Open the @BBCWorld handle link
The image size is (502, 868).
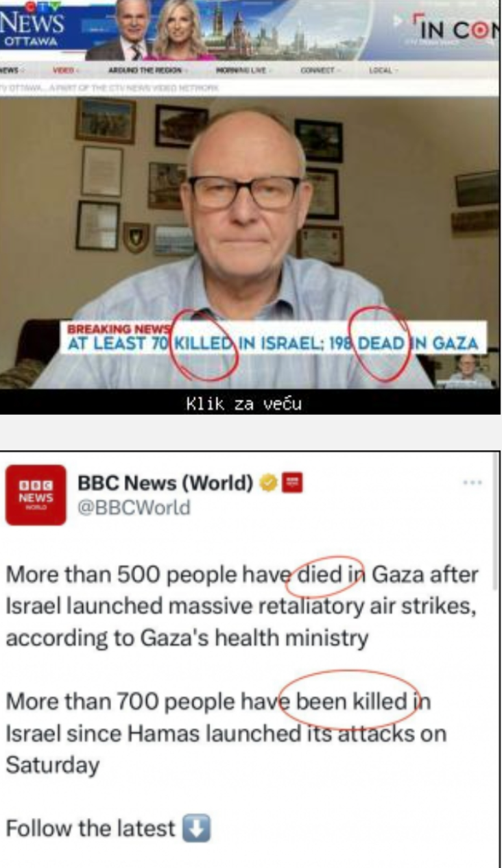(x=134, y=508)
